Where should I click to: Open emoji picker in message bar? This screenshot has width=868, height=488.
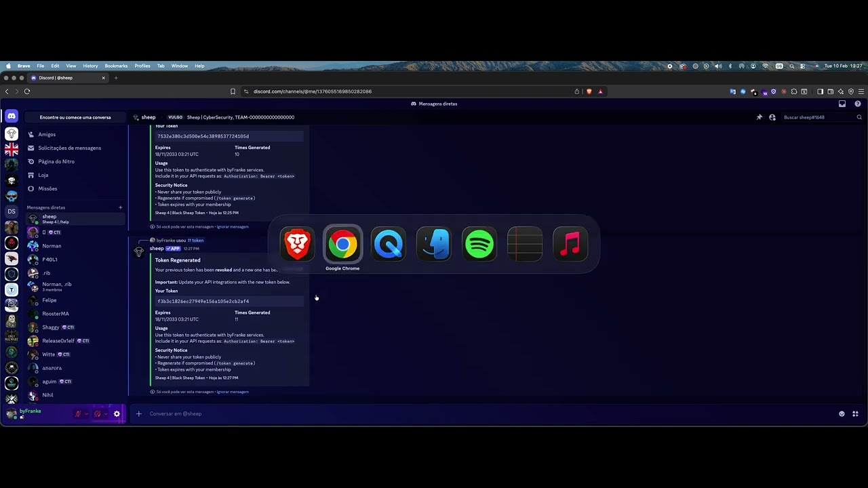pos(842,413)
